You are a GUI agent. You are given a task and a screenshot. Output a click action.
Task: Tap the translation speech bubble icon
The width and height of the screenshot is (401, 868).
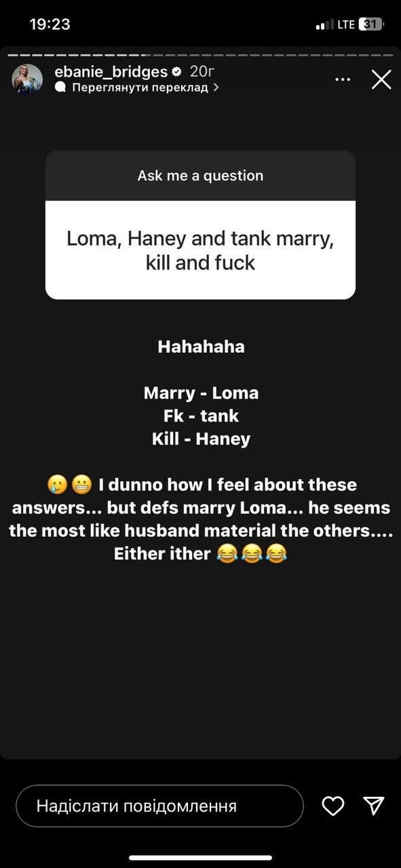pos(60,88)
